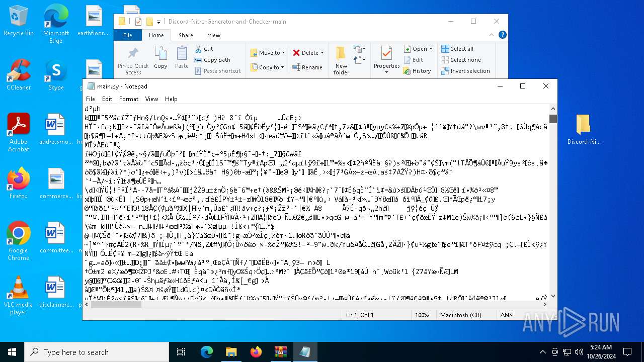This screenshot has height=362, width=644.
Task: Click Cut in Explorer ribbon
Action: 204,49
